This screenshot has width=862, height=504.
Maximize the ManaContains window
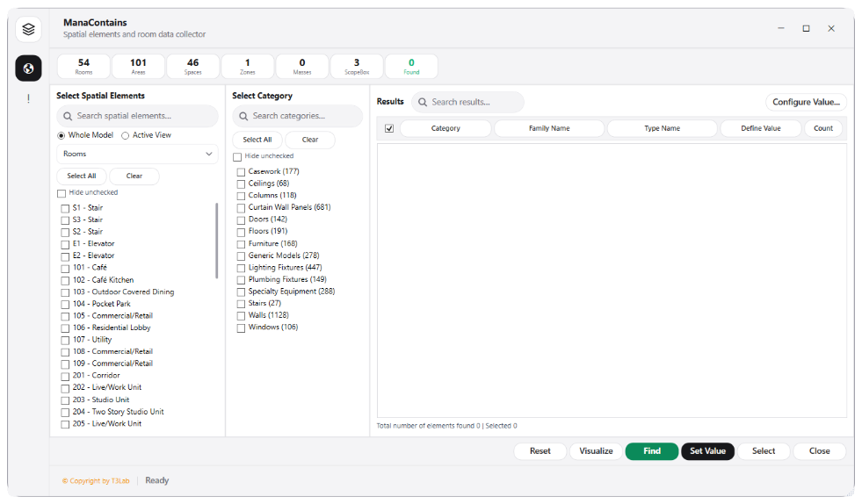[x=806, y=29]
